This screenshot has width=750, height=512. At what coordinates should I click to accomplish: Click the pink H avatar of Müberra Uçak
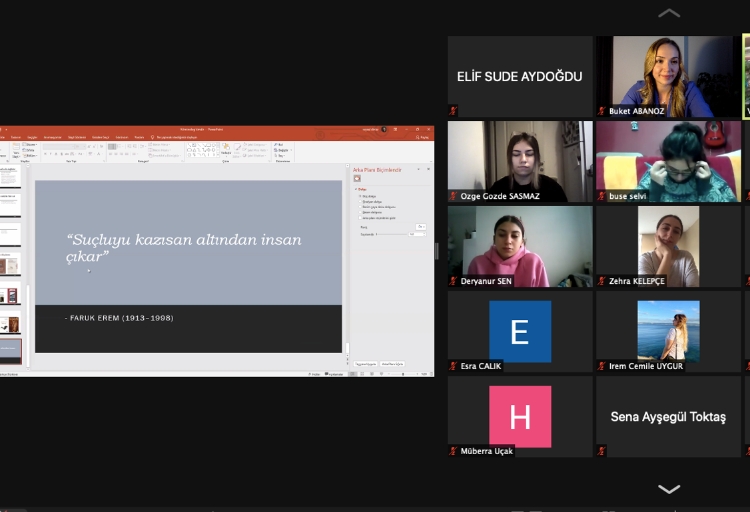point(520,416)
